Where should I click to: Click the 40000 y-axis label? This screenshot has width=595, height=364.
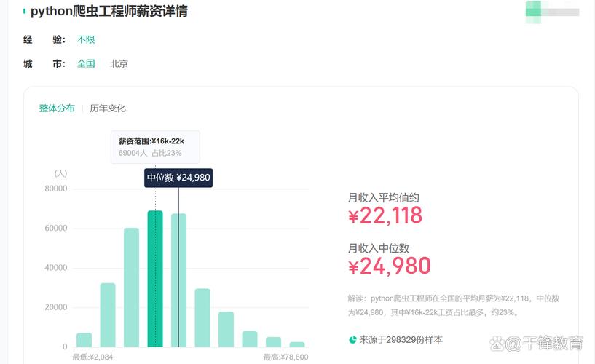(56, 268)
